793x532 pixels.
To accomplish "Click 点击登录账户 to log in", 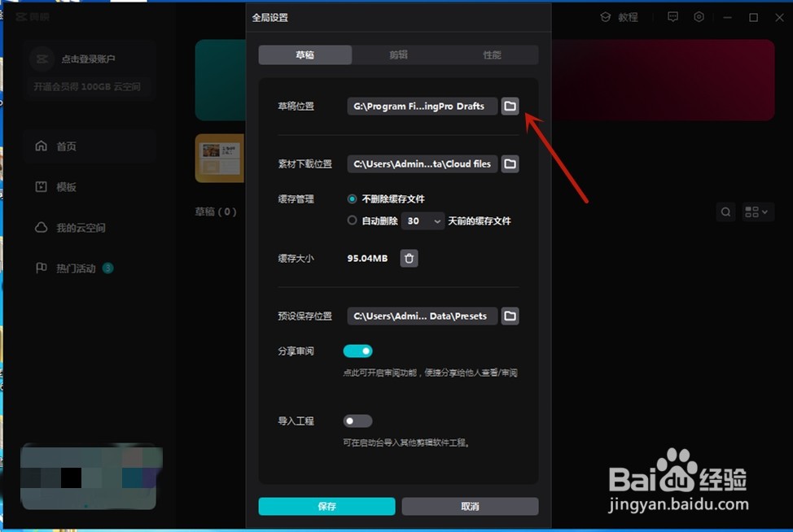I will [90, 59].
